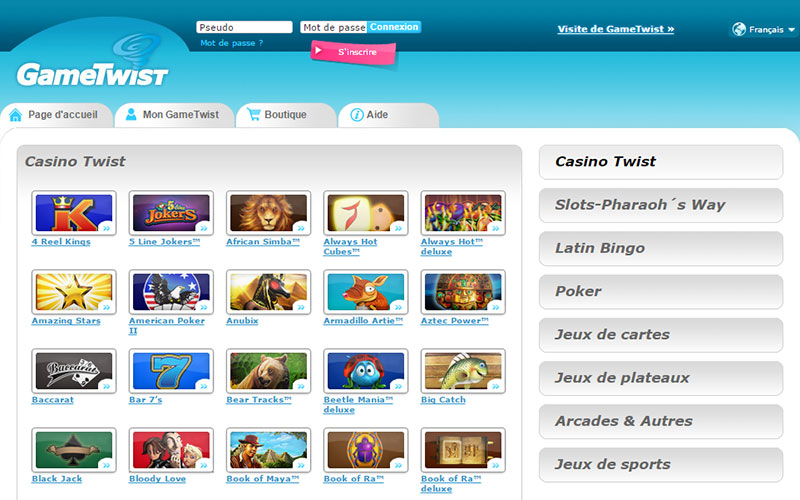Open Black Jack spade thumbnail
The width and height of the screenshot is (800, 500).
coord(74,450)
